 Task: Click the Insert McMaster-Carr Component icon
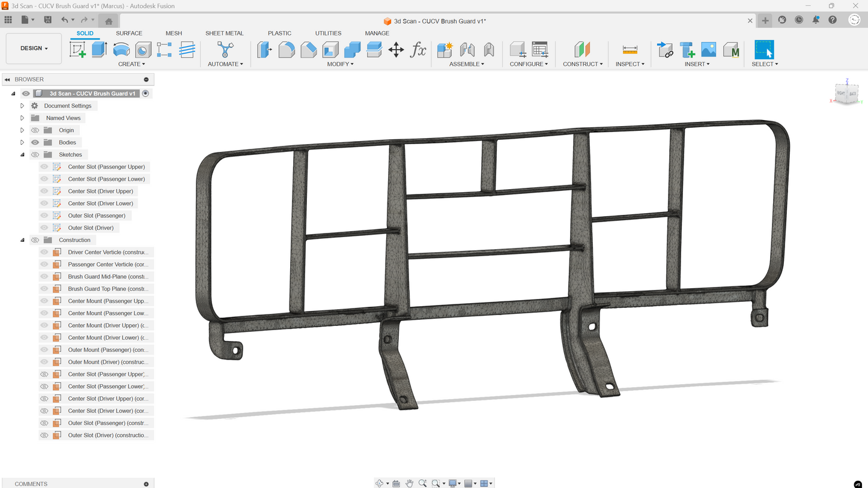(x=730, y=50)
